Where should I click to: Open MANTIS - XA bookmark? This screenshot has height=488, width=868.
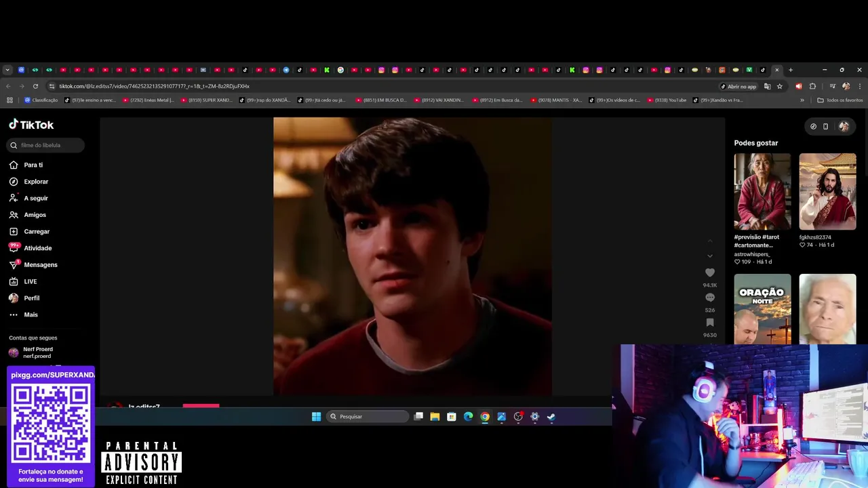[556, 100]
